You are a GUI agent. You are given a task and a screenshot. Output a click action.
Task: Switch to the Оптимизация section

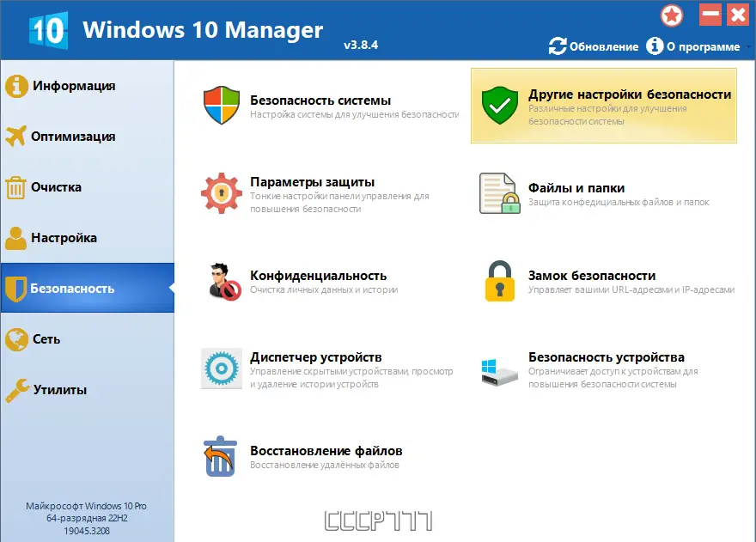(x=87, y=137)
